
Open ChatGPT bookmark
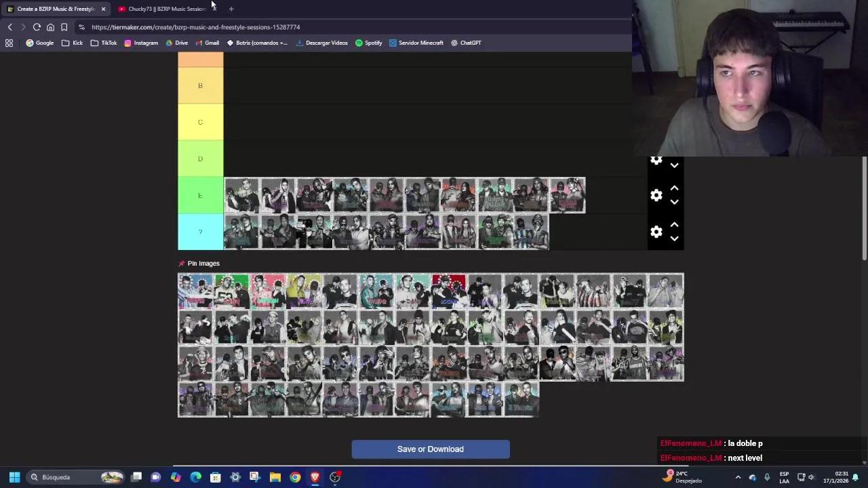[466, 43]
